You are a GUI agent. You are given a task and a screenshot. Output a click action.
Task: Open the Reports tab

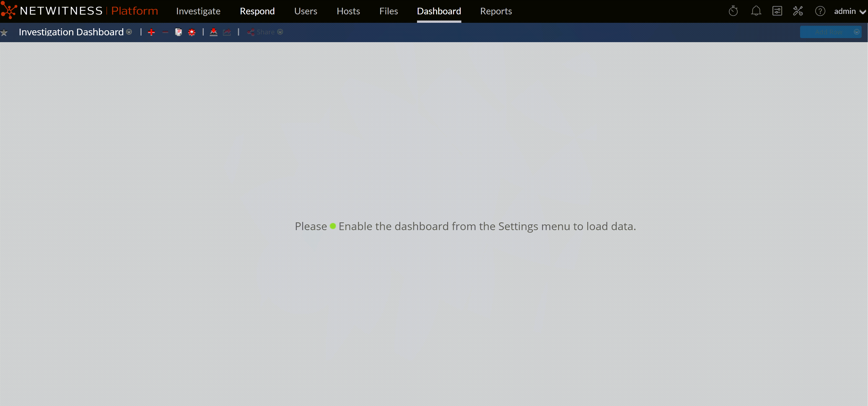click(496, 11)
